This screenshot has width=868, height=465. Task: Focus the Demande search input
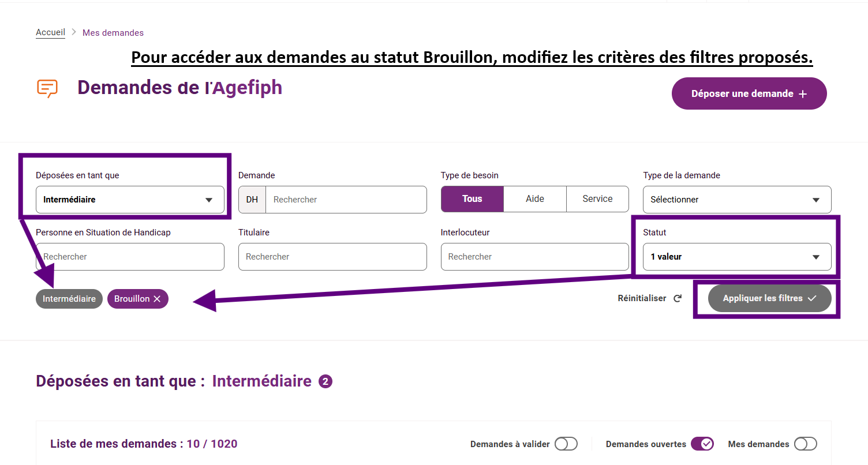(346, 200)
